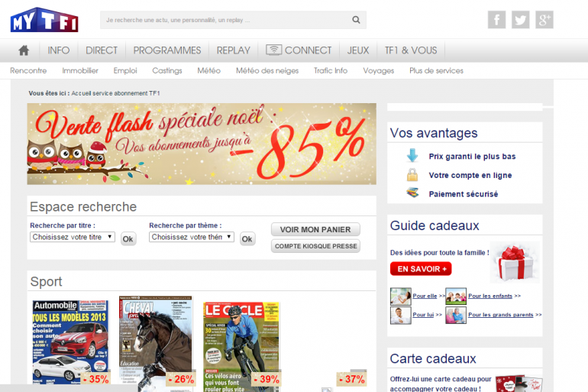Viewport: 588px width, 392px height.
Task: Click the Pour elle thumbnail photo
Action: 400,296
